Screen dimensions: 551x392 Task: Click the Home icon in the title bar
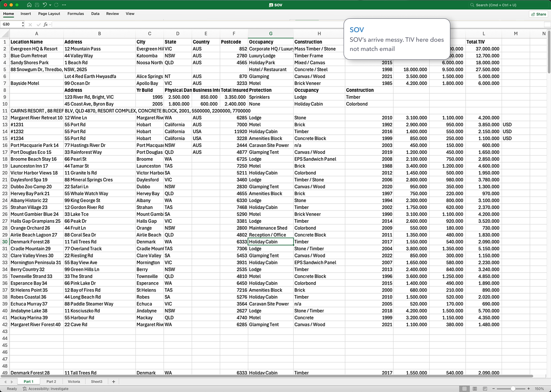[29, 5]
